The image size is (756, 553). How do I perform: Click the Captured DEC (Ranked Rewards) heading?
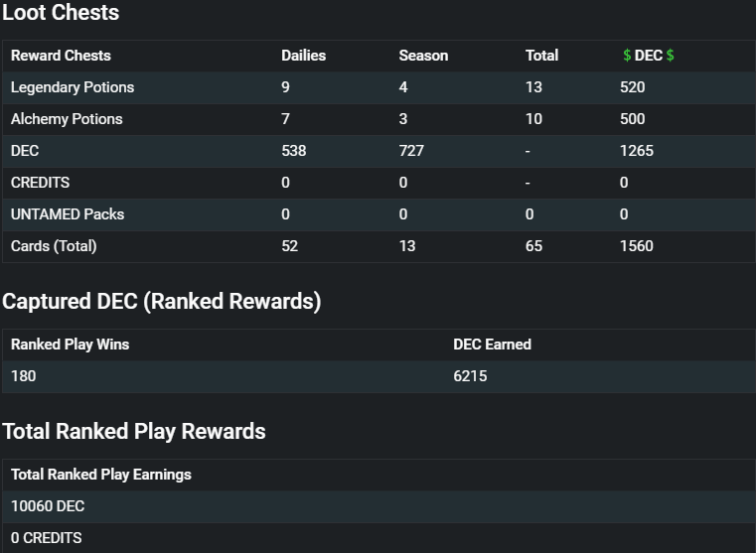162,302
